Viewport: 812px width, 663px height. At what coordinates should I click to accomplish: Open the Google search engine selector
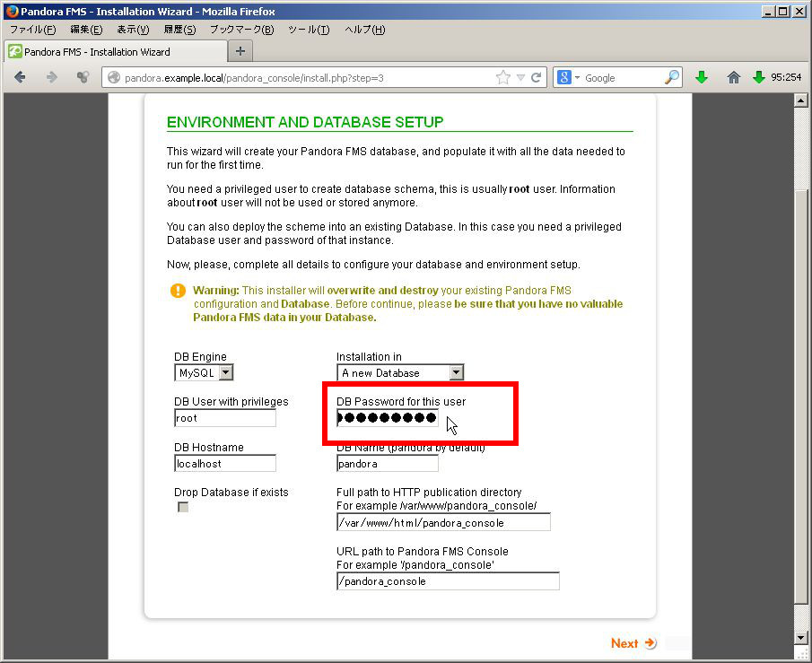568,78
